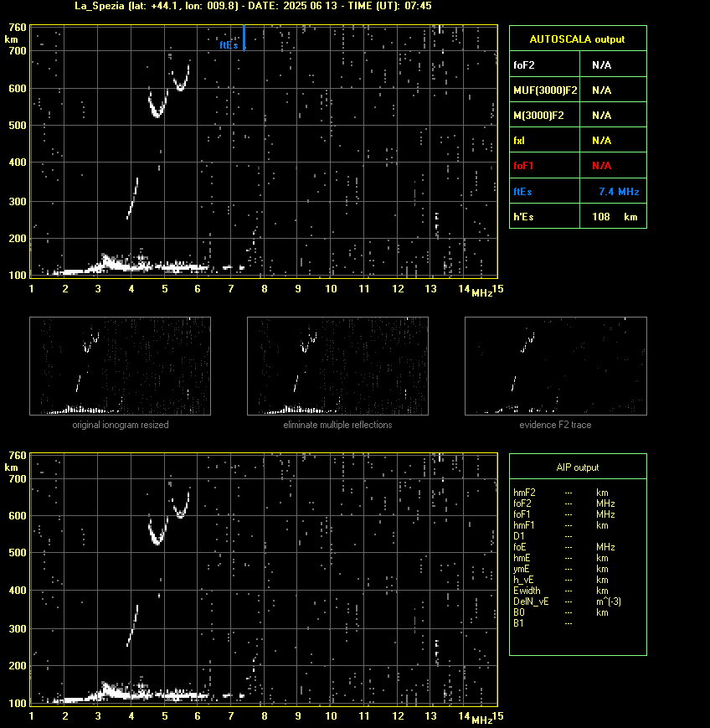Click the blue ftEs marker line on the top ionogram
Screen dimensions: 710x728
coord(244,38)
